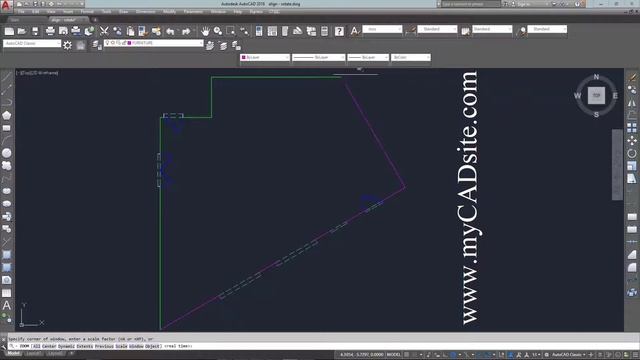Open the Modify menu

click(169, 12)
